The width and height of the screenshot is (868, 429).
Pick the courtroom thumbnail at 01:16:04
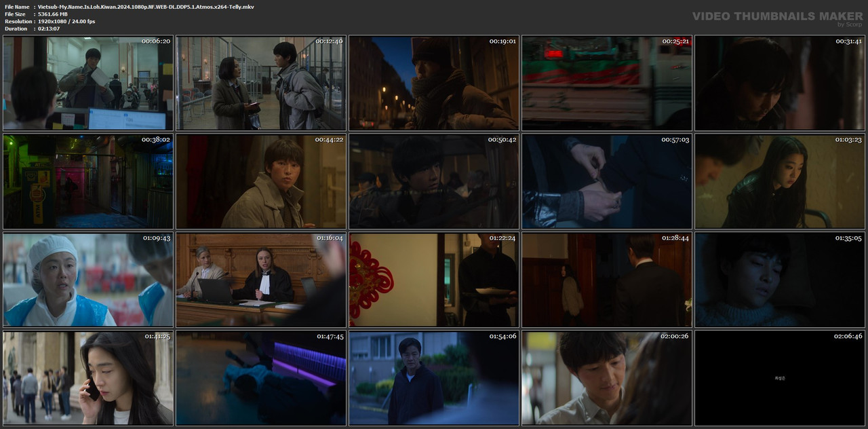point(261,280)
